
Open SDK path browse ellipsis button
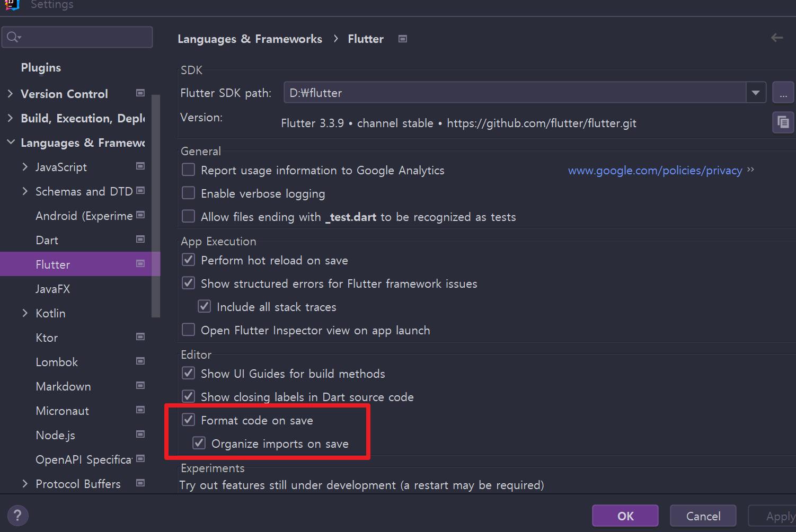click(x=783, y=93)
